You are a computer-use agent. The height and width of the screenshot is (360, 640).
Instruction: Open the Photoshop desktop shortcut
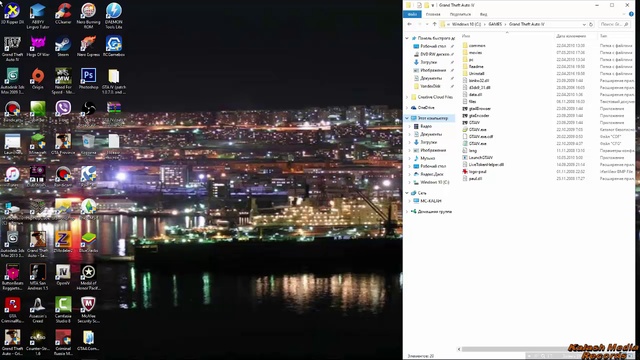[88, 79]
